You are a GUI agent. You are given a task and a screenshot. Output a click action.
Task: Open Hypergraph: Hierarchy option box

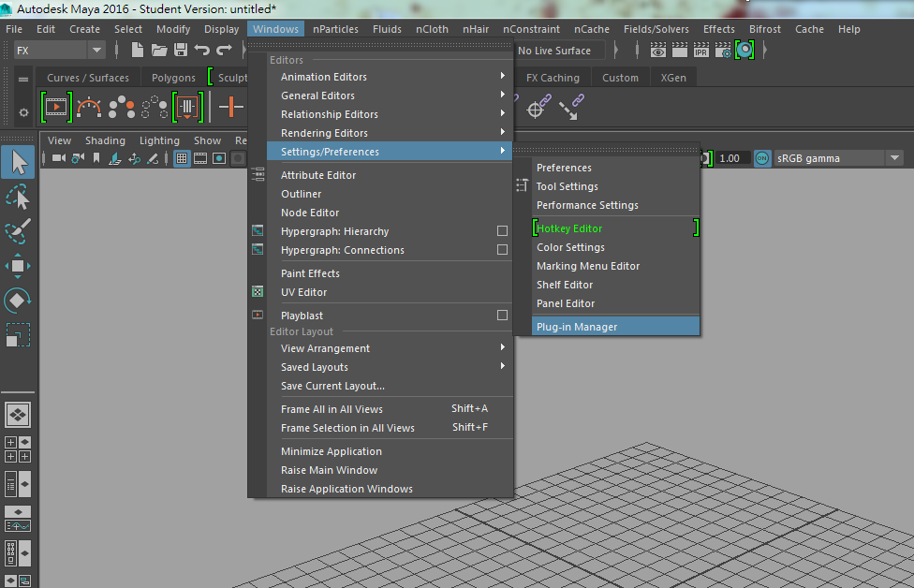(502, 230)
